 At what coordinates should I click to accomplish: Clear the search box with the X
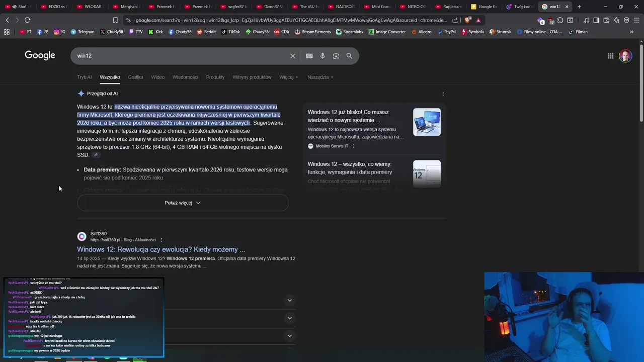[x=293, y=56]
